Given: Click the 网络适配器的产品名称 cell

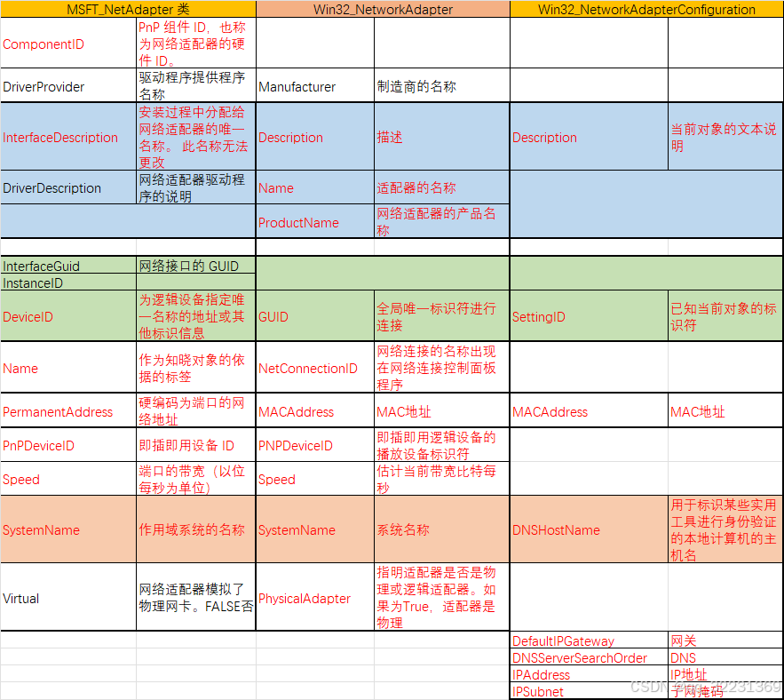Looking at the screenshot, I should (442, 221).
